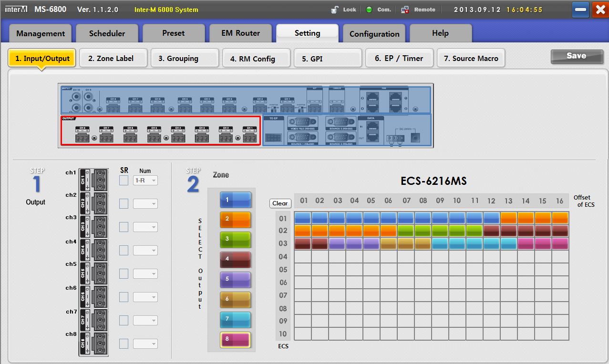Switch to the Scheduler tab
The image size is (609, 364).
click(107, 34)
